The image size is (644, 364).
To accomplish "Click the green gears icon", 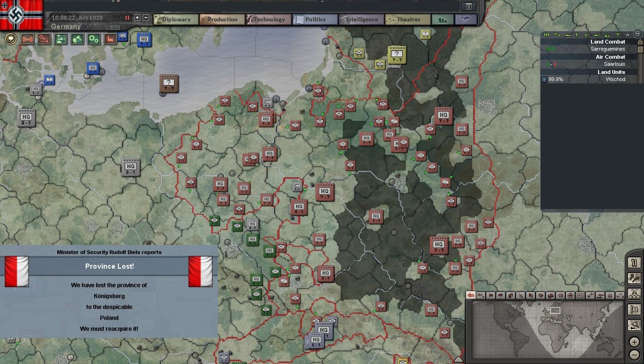I will [x=94, y=39].
